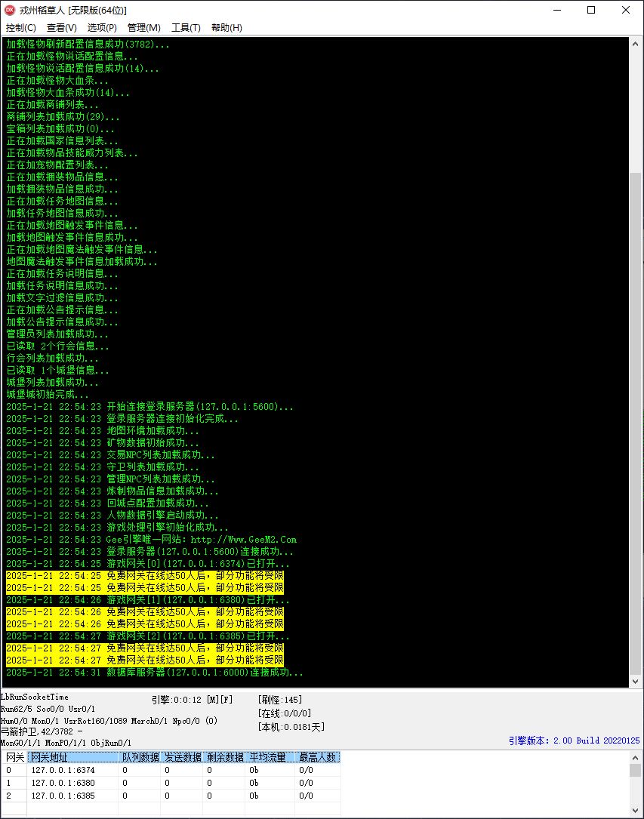
Task: Click the 弓箭护卫,42/3782 status line
Action: (42, 731)
